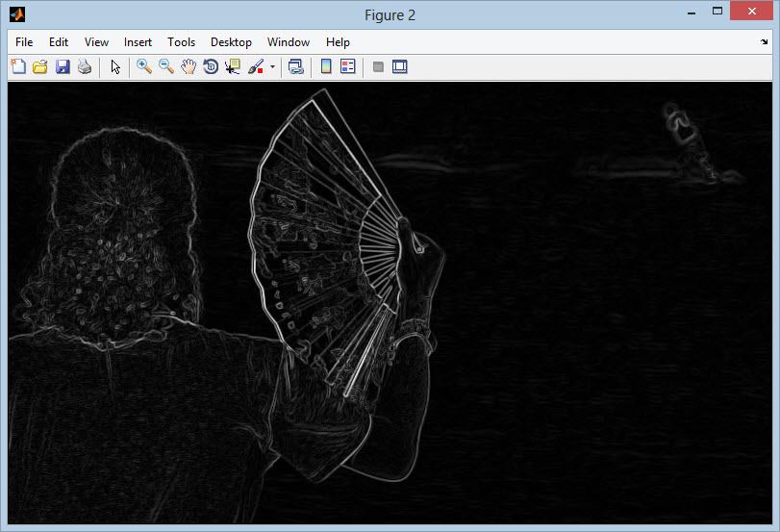The height and width of the screenshot is (532, 780).
Task: Activate the Zoom Out magnifier
Action: click(x=166, y=66)
